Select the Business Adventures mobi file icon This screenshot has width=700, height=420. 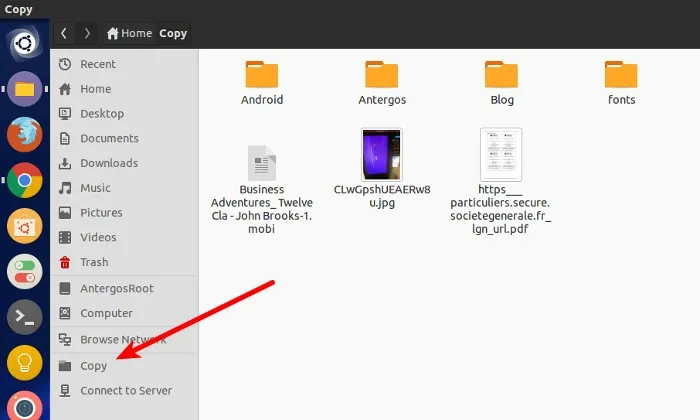click(262, 163)
